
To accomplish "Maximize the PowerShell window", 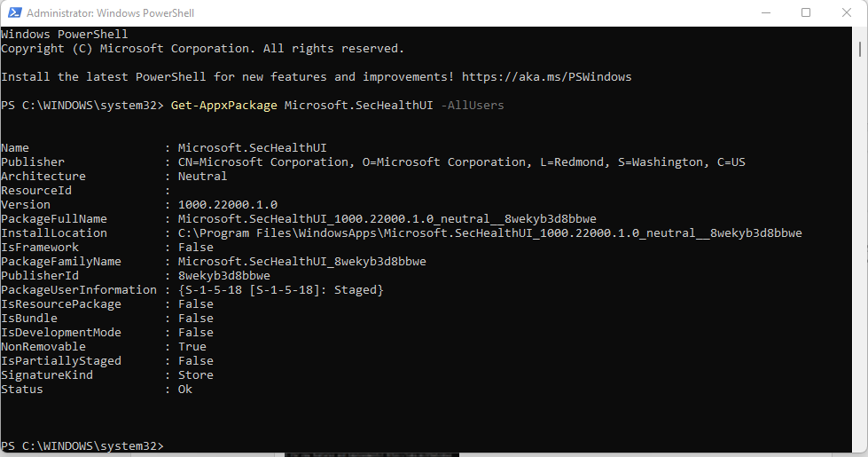I will click(x=806, y=12).
